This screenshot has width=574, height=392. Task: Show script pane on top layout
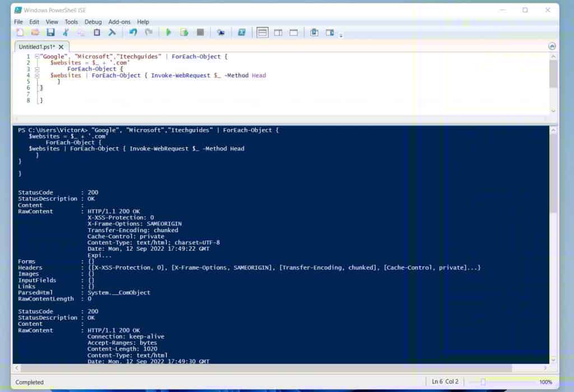(262, 33)
